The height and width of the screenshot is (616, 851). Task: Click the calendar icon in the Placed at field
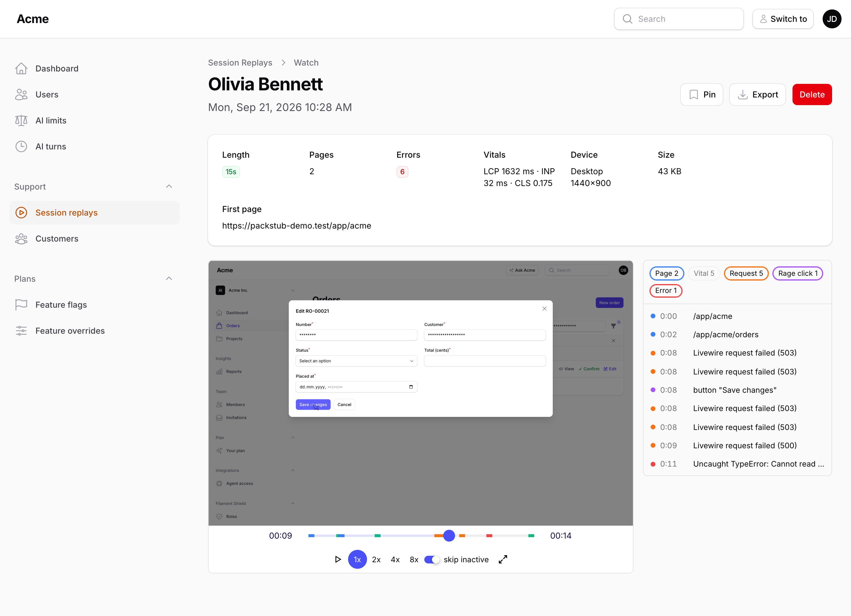(x=411, y=387)
